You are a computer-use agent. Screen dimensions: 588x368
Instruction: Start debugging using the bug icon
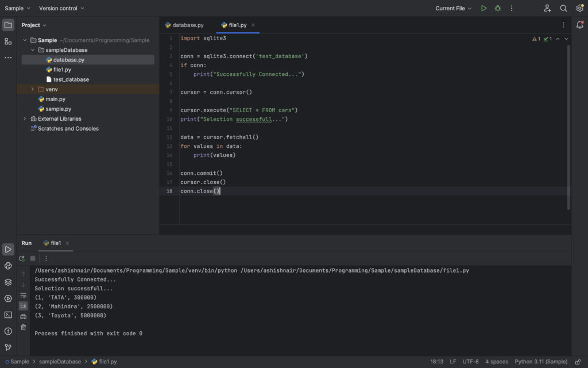497,8
